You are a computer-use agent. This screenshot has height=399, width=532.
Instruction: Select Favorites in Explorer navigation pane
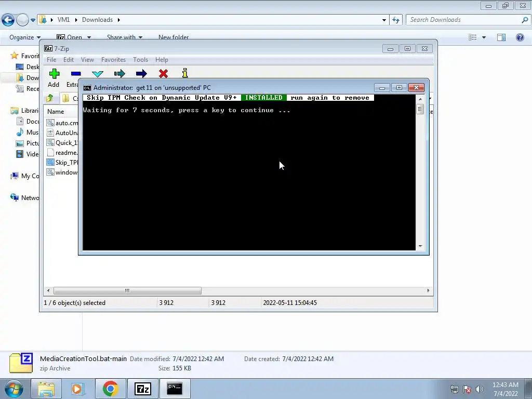pyautogui.click(x=25, y=56)
